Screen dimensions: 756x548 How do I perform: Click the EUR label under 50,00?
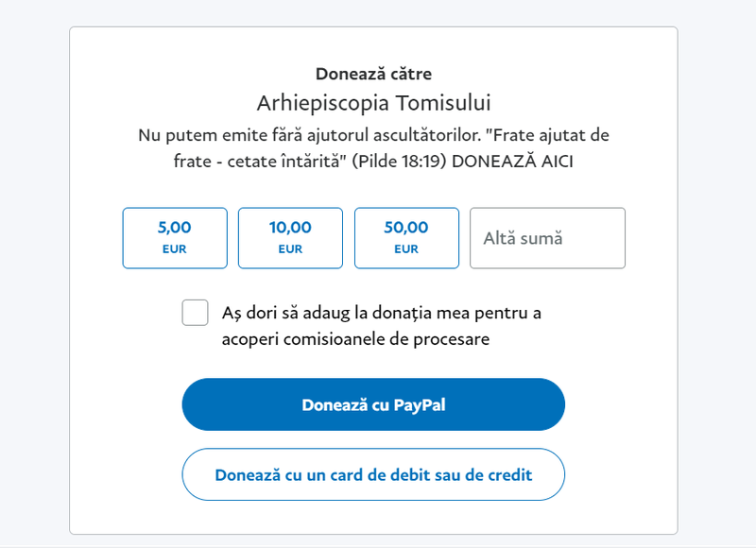click(406, 249)
